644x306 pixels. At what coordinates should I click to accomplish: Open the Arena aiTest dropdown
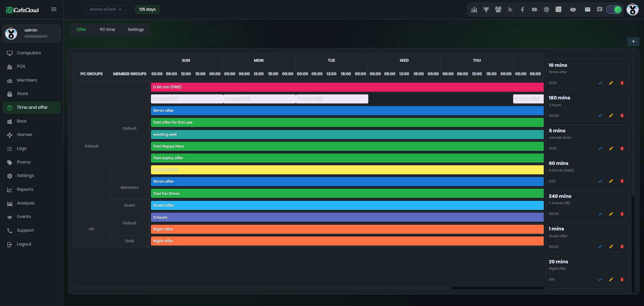106,9
